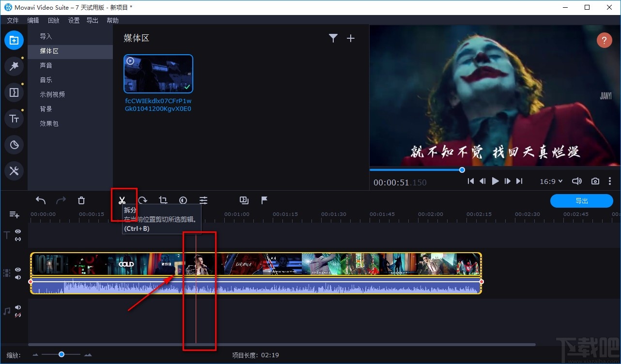Viewport: 621px width, 364px height.
Task: Select 效果包 in the side list
Action: pyautogui.click(x=70, y=123)
